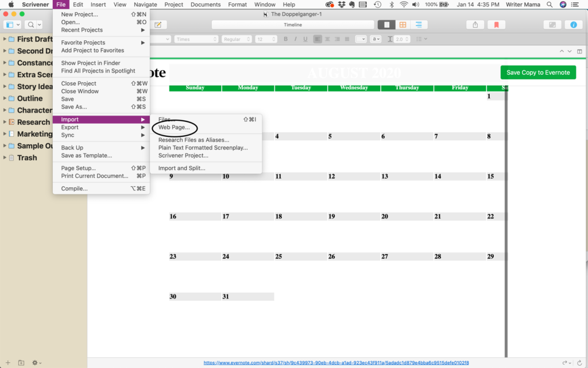Open binder gear actions menu

click(x=36, y=363)
